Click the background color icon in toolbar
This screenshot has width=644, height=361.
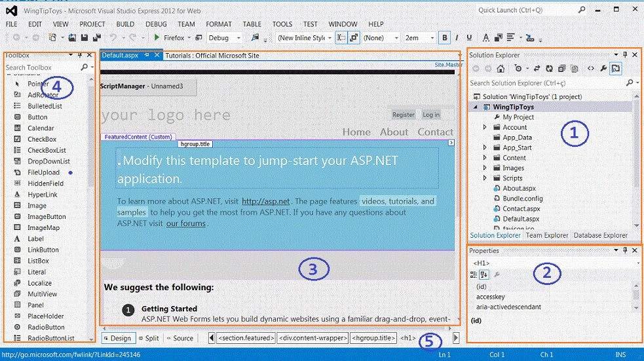pos(498,38)
